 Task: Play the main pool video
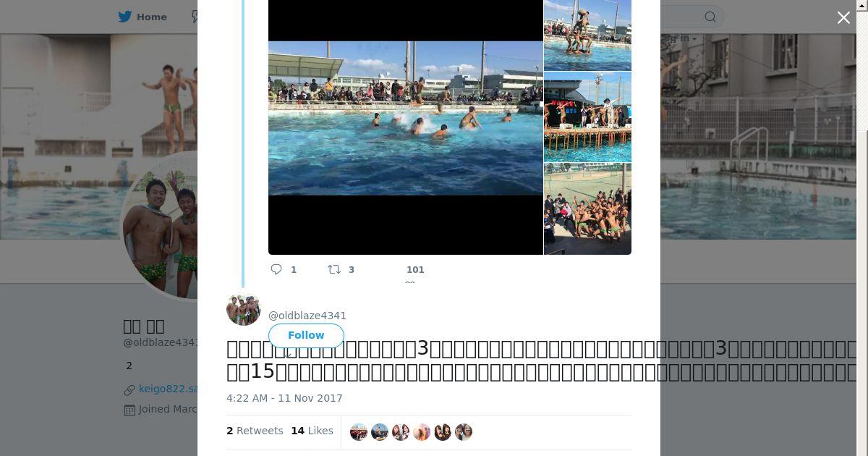coord(406,118)
